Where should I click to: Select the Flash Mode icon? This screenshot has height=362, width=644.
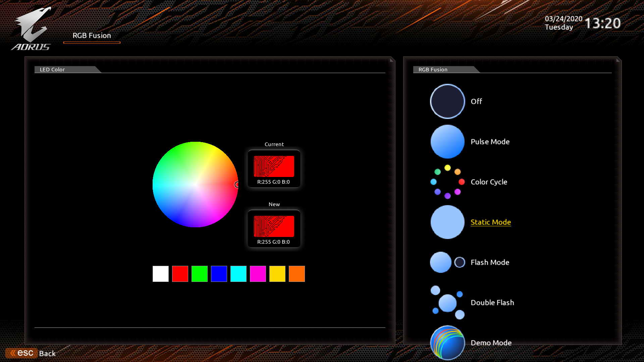pos(447,262)
